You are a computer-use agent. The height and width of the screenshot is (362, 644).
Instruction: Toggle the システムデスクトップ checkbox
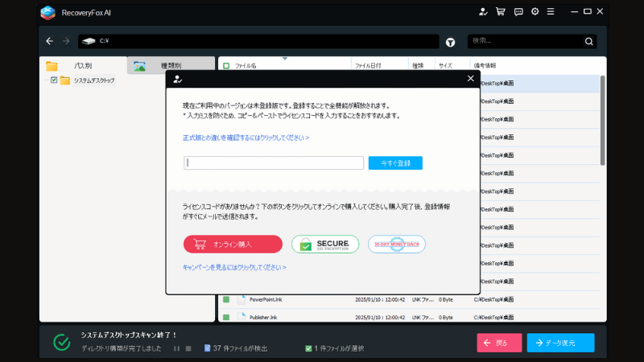point(54,80)
